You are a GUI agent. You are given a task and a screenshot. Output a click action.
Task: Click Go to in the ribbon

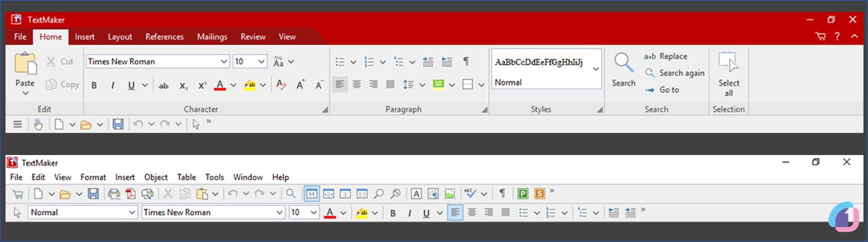tap(662, 90)
